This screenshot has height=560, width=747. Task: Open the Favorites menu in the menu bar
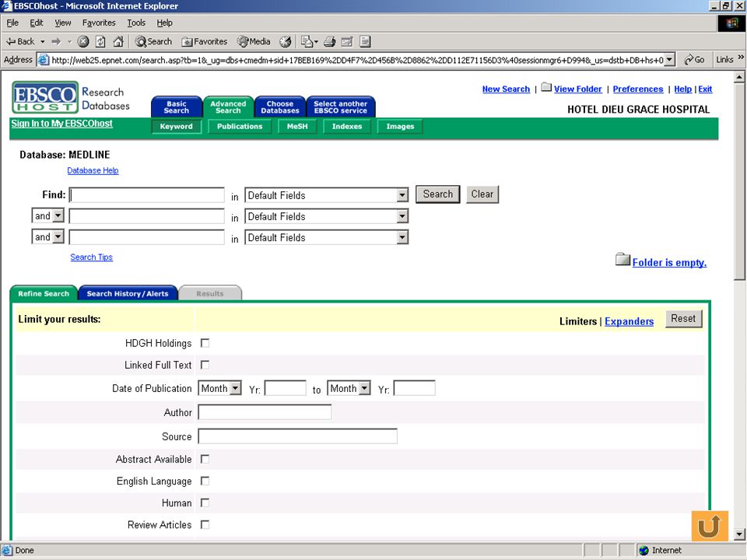point(99,23)
